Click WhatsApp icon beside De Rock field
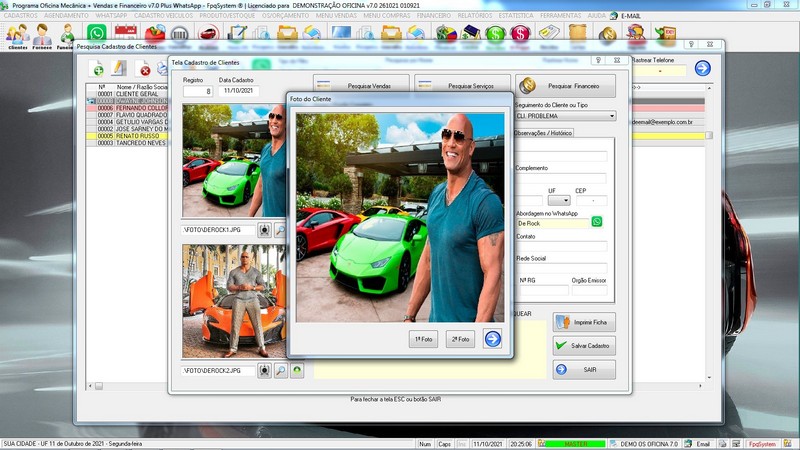Viewport: 800px width, 450px height. [x=597, y=222]
